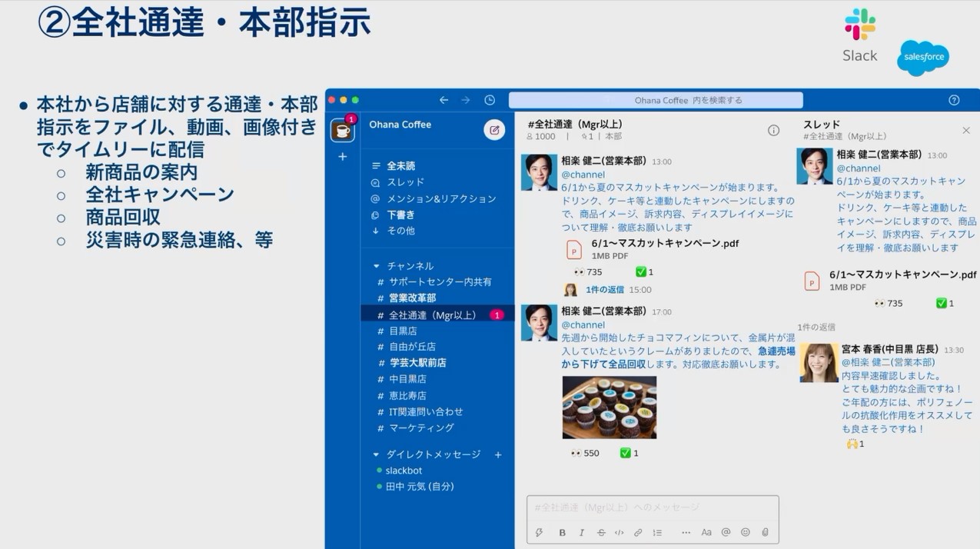Collapse the チャンネル section
Image resolution: width=980 pixels, height=549 pixels.
(x=377, y=266)
